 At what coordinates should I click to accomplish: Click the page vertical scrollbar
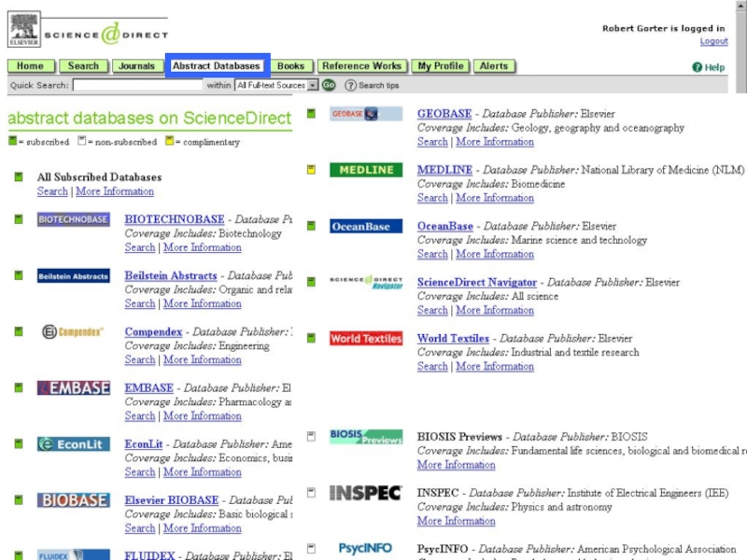(741, 46)
